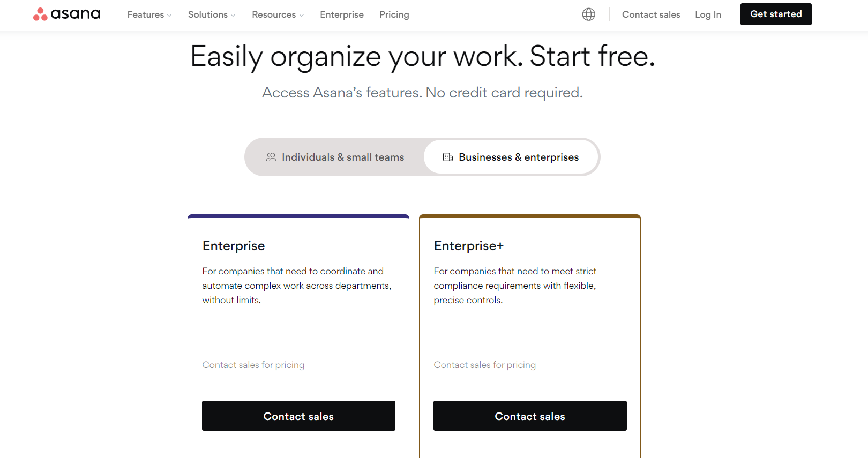Go to Enterprise in the top navigation
This screenshot has height=458, width=868.
[x=342, y=14]
